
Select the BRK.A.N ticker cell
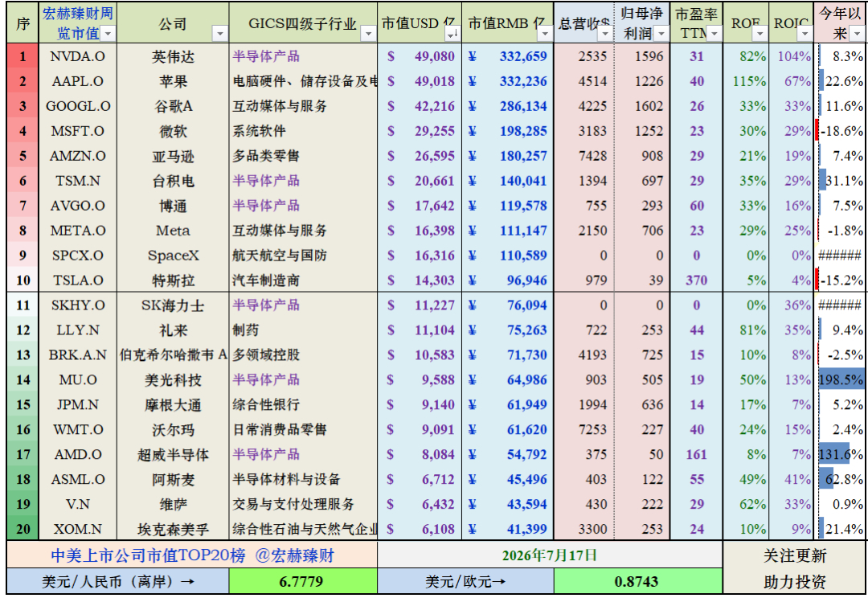(x=77, y=355)
